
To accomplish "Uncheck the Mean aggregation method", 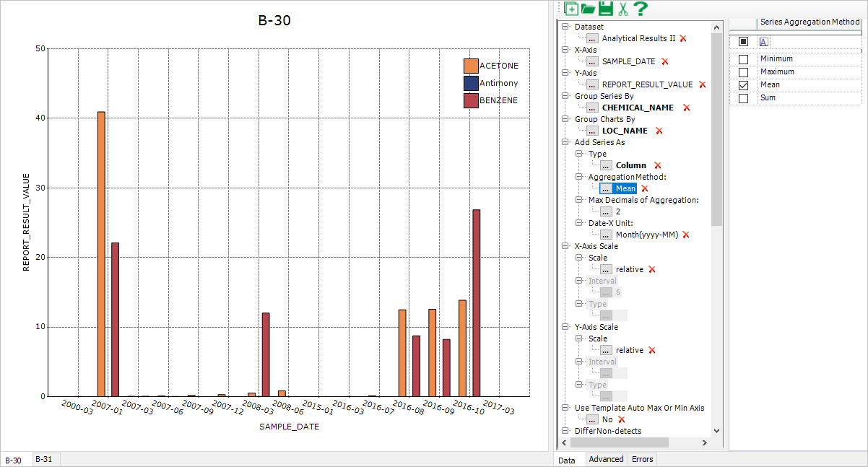I will pos(743,84).
